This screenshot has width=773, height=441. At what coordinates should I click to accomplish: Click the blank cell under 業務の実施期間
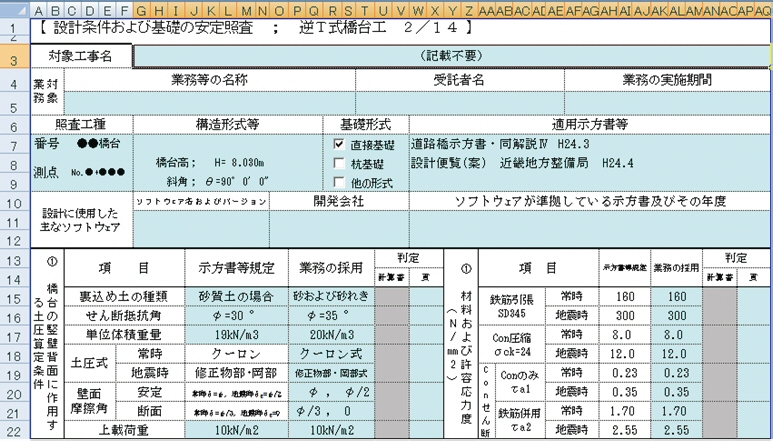pos(667,103)
